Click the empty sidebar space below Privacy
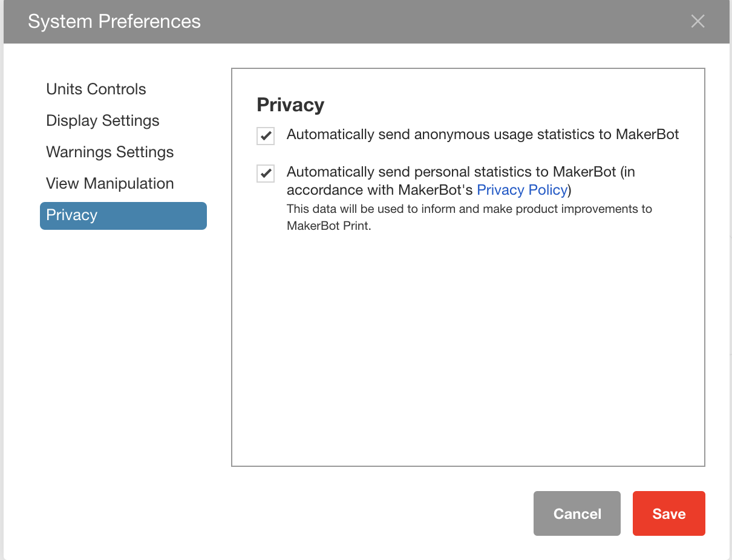The image size is (732, 560). click(123, 351)
